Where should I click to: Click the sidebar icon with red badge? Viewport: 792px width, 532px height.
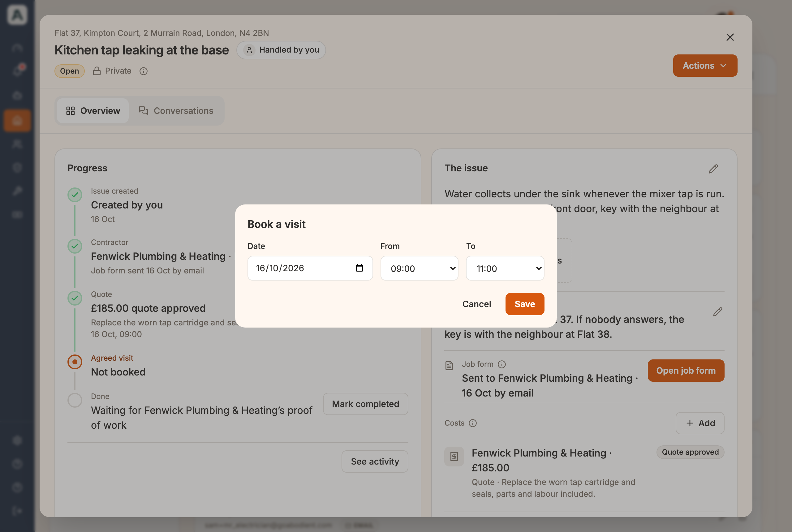[x=17, y=71]
